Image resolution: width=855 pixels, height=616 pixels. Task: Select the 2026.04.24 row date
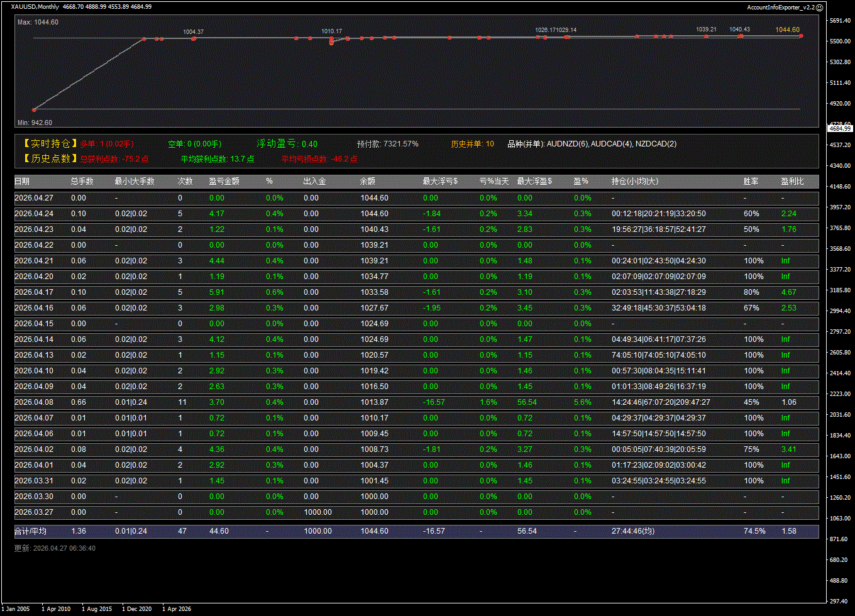tap(34, 214)
